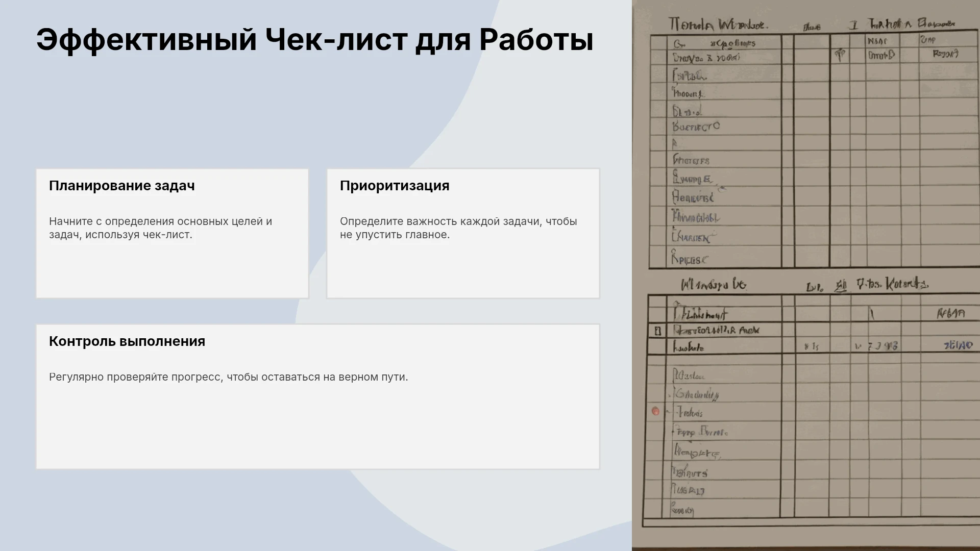Click the small handwritten symbol in the upper table header

840,55
